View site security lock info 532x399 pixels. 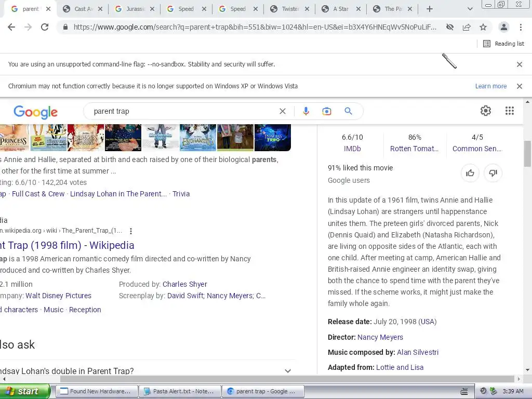click(x=65, y=27)
